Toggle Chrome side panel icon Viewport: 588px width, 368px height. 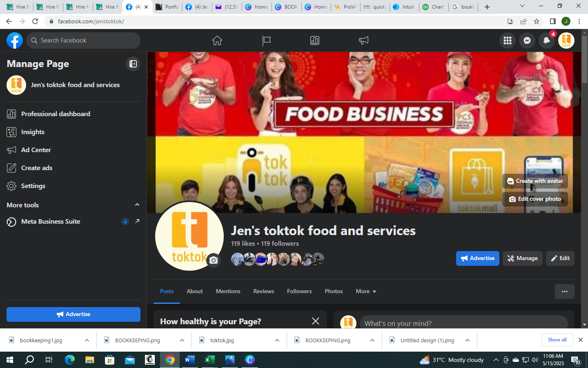552,21
